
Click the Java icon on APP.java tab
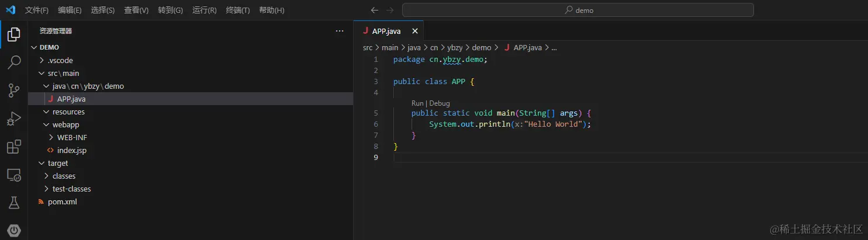[x=365, y=31]
